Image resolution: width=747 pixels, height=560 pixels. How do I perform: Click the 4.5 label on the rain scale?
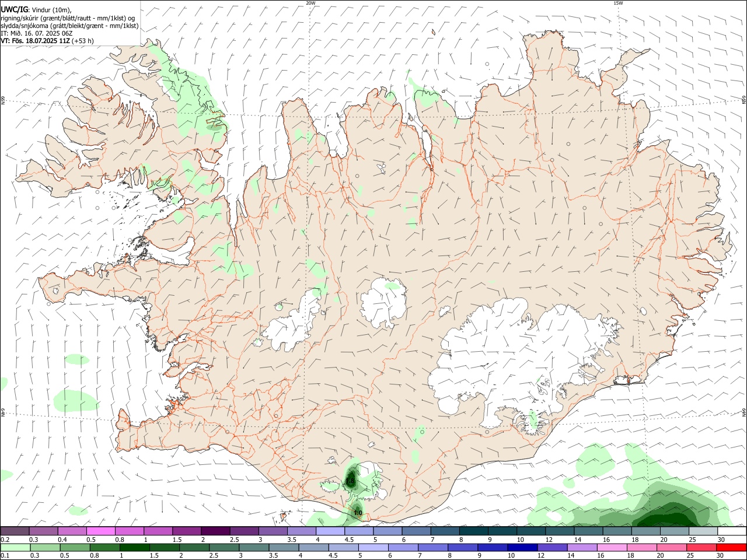pyautogui.click(x=332, y=556)
